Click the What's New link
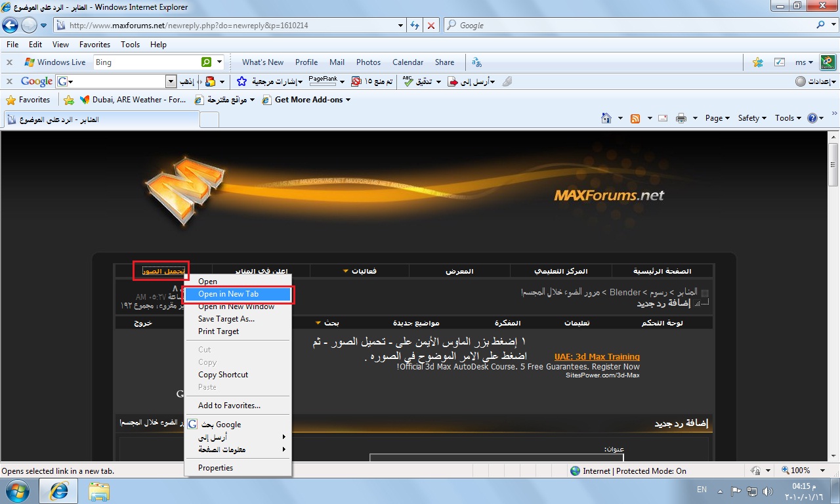The width and height of the screenshot is (840, 504). point(262,62)
